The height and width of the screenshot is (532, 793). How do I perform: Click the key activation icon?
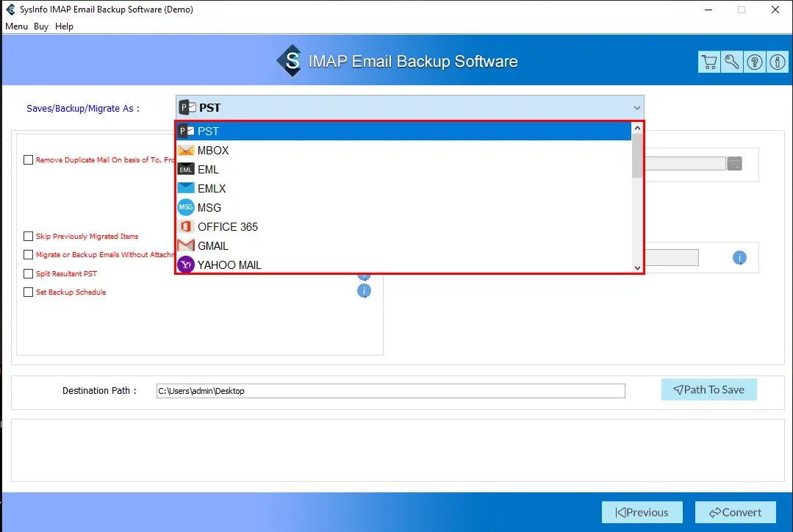tap(732, 62)
